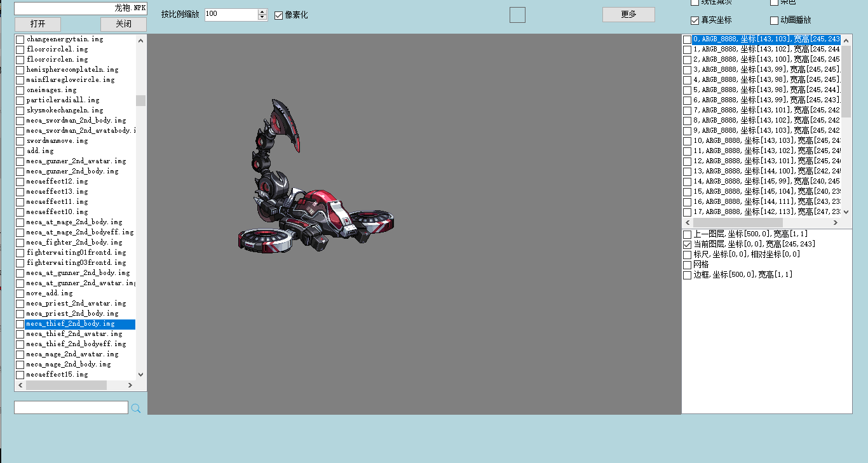Select meca_fighter_2nd_body.img entry
Viewport: 868px width, 463px height.
(74, 243)
